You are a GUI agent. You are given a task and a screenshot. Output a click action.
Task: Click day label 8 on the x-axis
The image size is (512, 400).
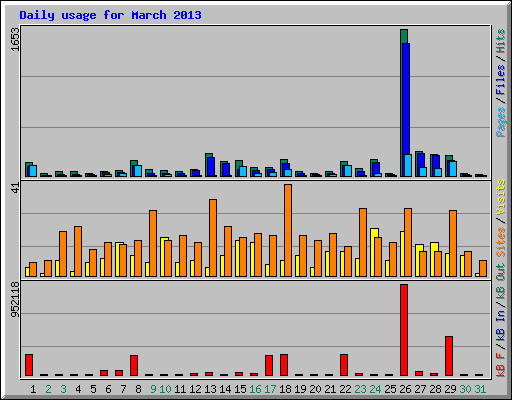pyautogui.click(x=138, y=389)
